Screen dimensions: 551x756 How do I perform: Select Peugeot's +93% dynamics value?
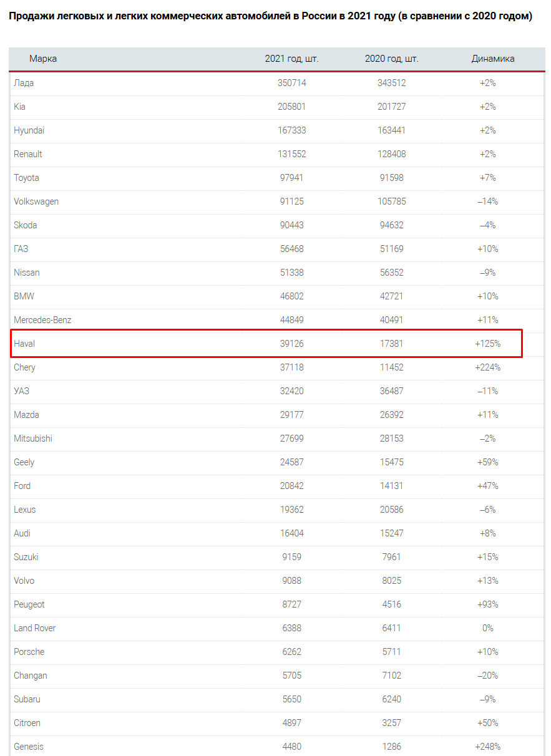coord(488,604)
